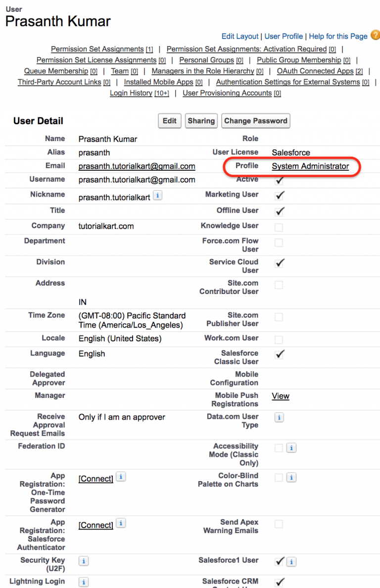Viewport: 380px width, 588px height.
Task: Open the Accessibility Mode info icon
Action: [291, 447]
